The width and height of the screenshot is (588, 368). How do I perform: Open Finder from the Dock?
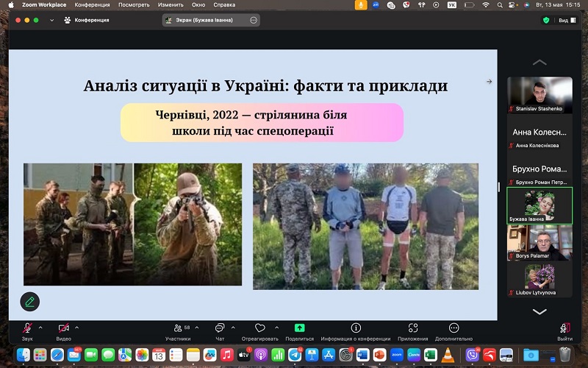[x=24, y=355]
